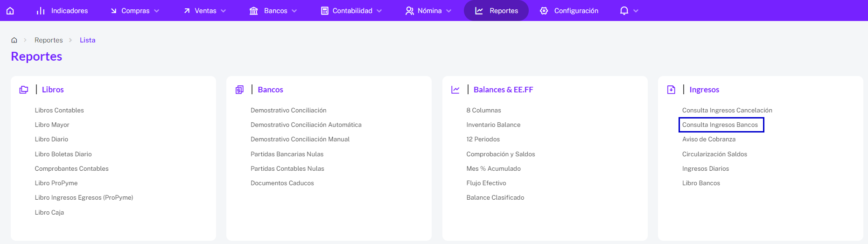Screen dimensions: 868x244
Task: Open the Libro Mayor report link
Action: click(x=52, y=125)
